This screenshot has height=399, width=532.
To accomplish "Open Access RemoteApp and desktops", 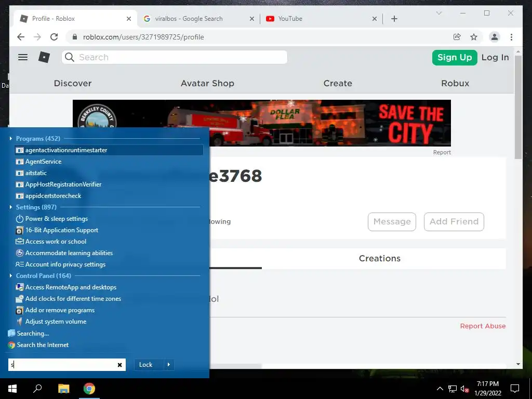I will [109, 287].
